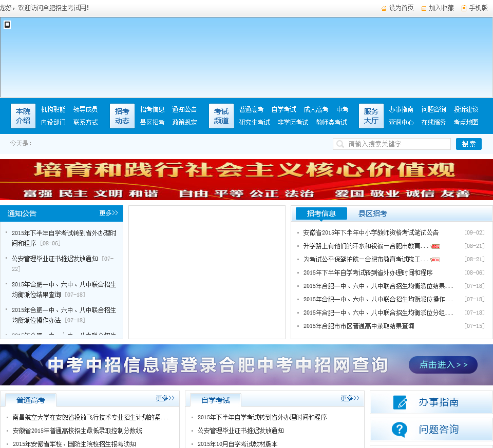
Task: Open 中考 navigation link
Action: point(342,109)
